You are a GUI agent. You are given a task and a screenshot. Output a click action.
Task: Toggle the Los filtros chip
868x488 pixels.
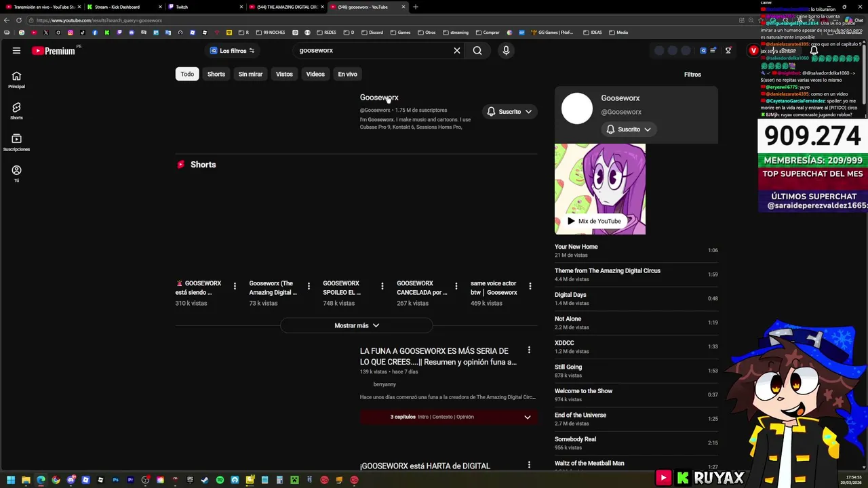[x=232, y=51]
